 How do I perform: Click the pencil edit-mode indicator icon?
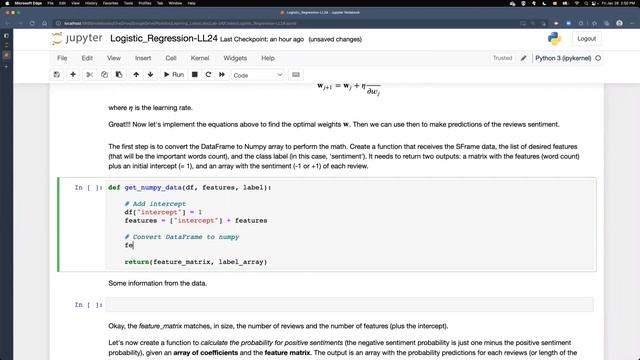click(524, 58)
